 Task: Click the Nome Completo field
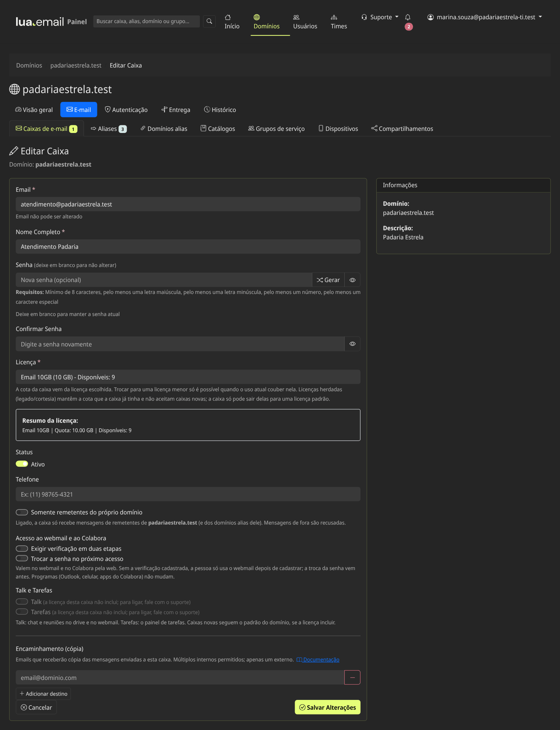tap(188, 247)
